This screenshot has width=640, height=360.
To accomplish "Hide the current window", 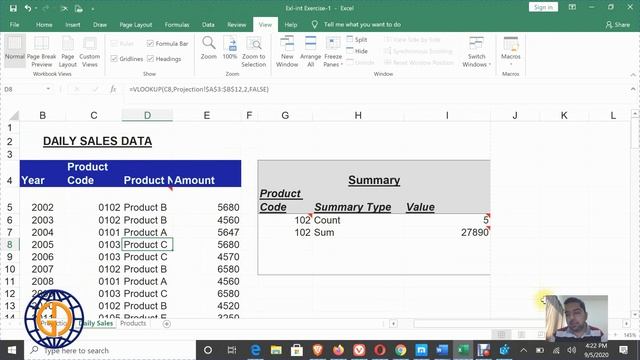I will click(x=357, y=51).
